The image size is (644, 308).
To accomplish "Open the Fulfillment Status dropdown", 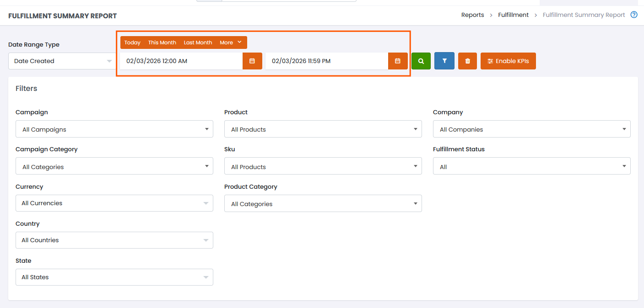I will pyautogui.click(x=531, y=166).
